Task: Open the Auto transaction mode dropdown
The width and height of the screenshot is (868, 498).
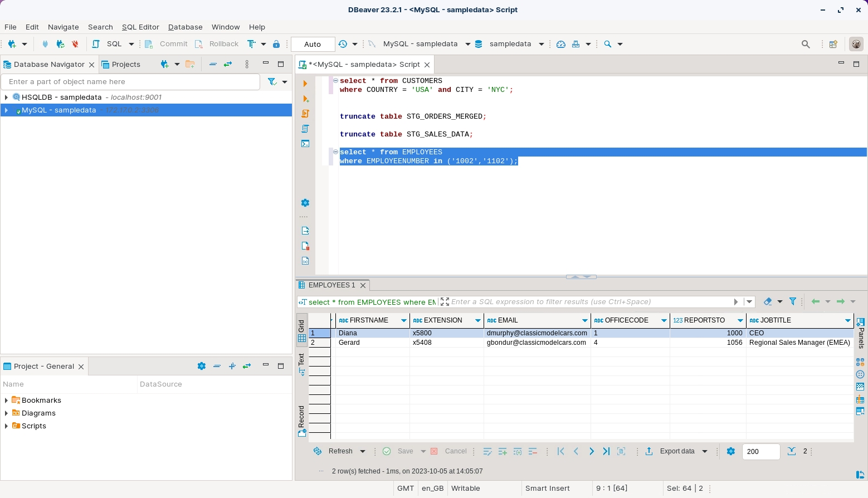Action: click(313, 44)
